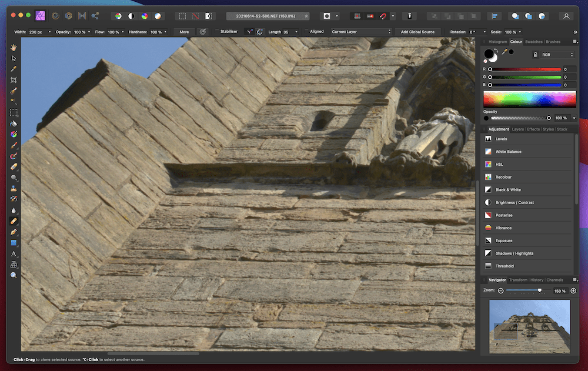Select the Move tool
Viewport: 588px width, 371px height.
(x=13, y=58)
